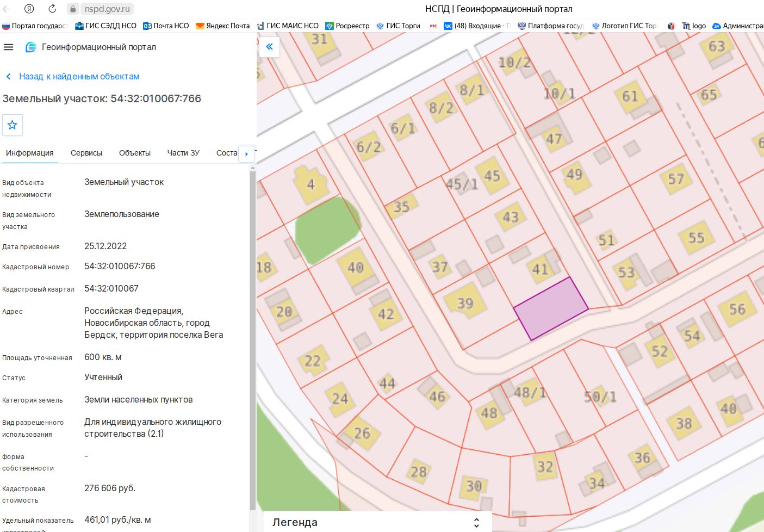
Task: Open the ГИС Торги bookmark
Action: click(399, 26)
